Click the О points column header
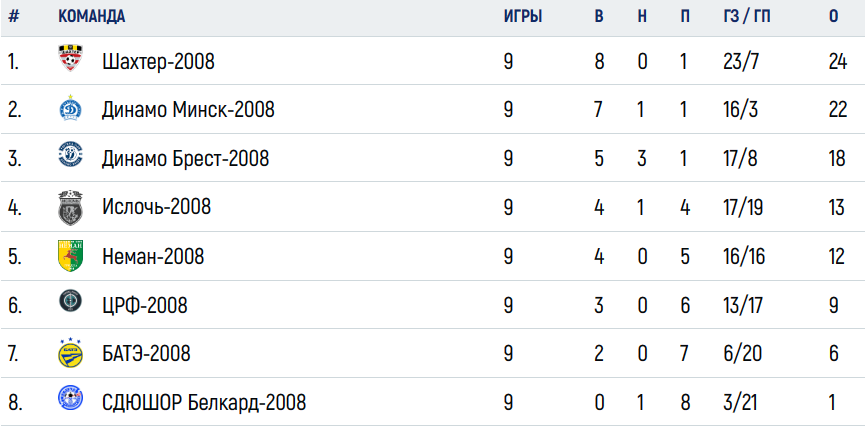 833,17
